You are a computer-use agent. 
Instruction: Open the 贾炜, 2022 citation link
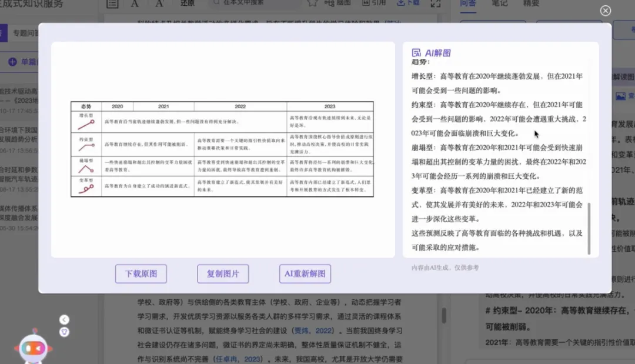tap(313, 331)
